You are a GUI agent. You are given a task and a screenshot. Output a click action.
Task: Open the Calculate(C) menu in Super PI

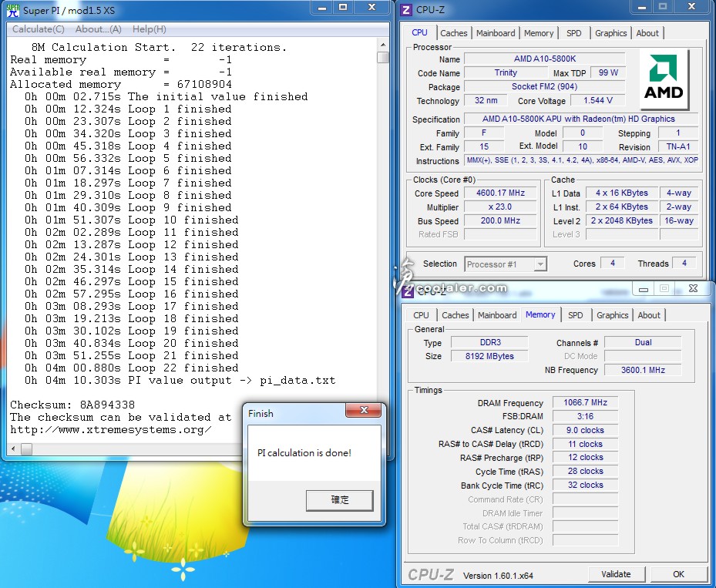point(39,29)
